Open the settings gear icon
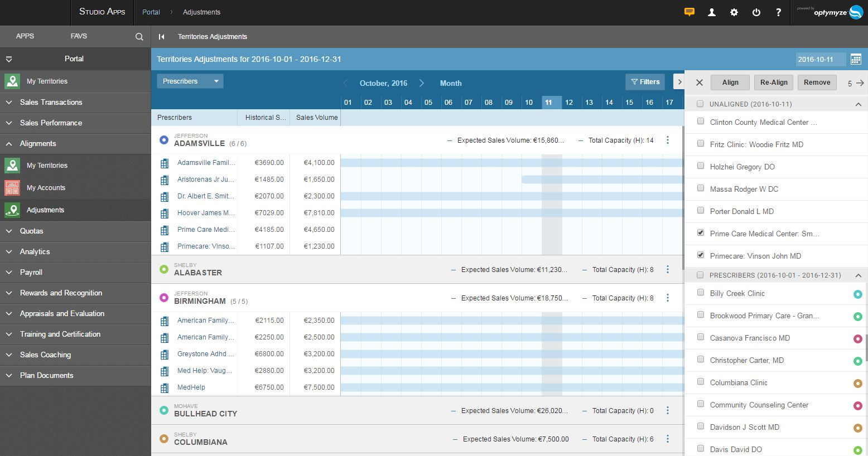The width and height of the screenshot is (868, 456). tap(734, 12)
